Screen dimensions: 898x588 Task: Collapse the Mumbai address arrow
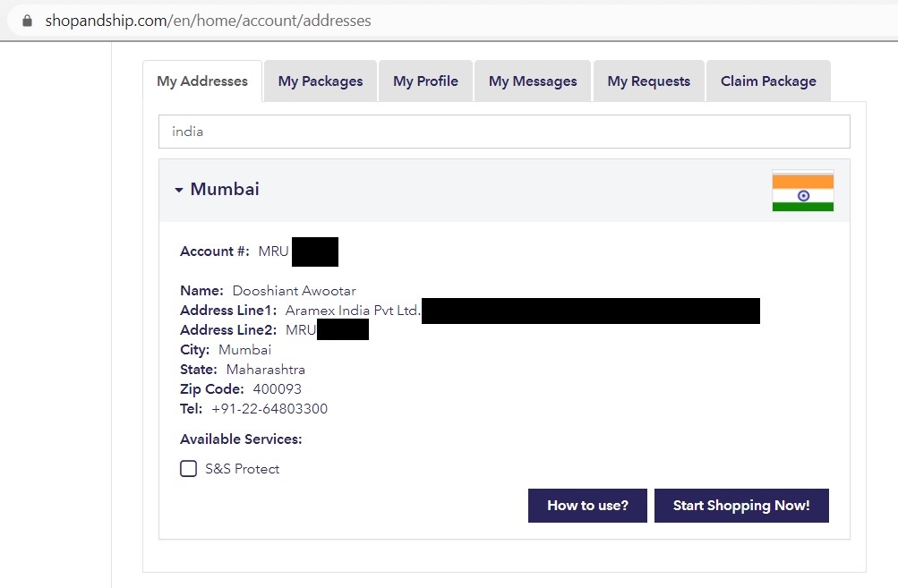pos(179,190)
